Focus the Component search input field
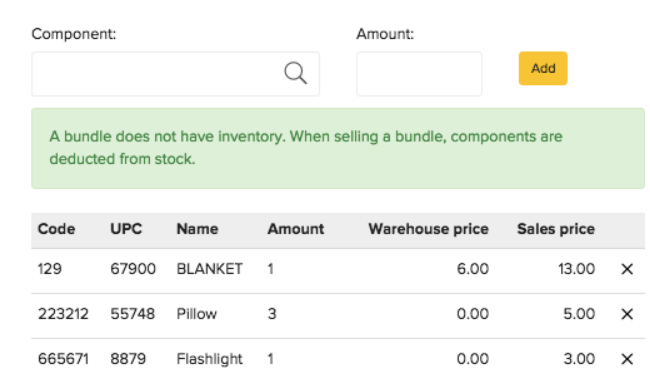The height and width of the screenshot is (387, 650). point(175,74)
